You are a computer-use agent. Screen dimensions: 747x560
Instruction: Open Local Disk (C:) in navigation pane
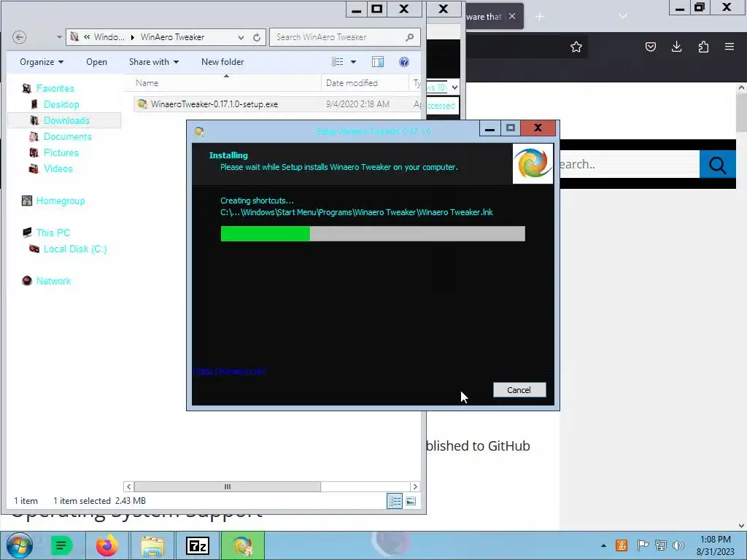coord(75,249)
